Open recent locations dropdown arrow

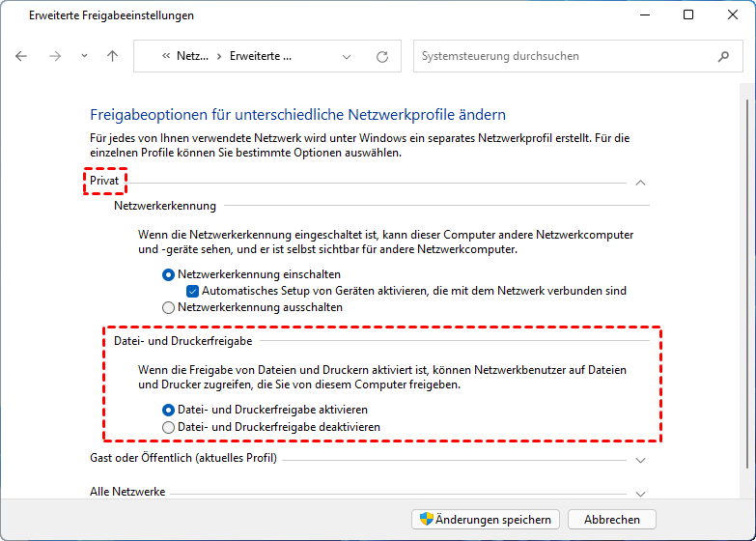84,56
